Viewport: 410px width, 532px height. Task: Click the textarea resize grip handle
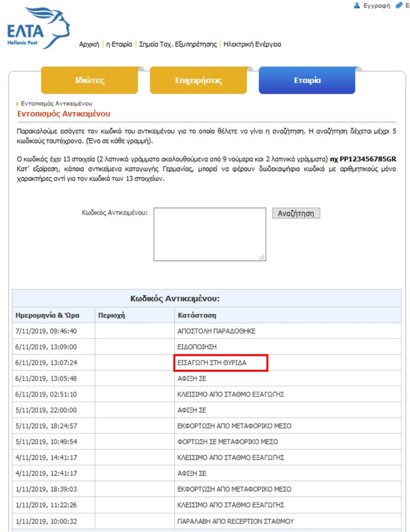pos(262,257)
